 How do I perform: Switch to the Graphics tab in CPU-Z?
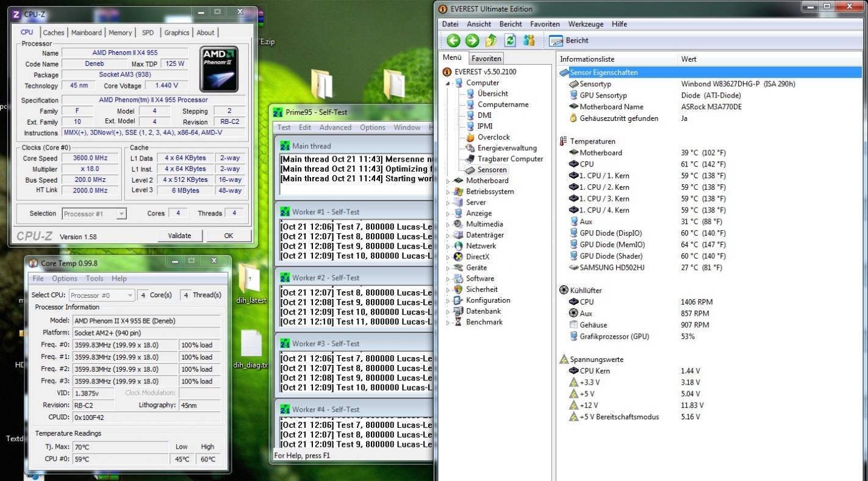177,33
